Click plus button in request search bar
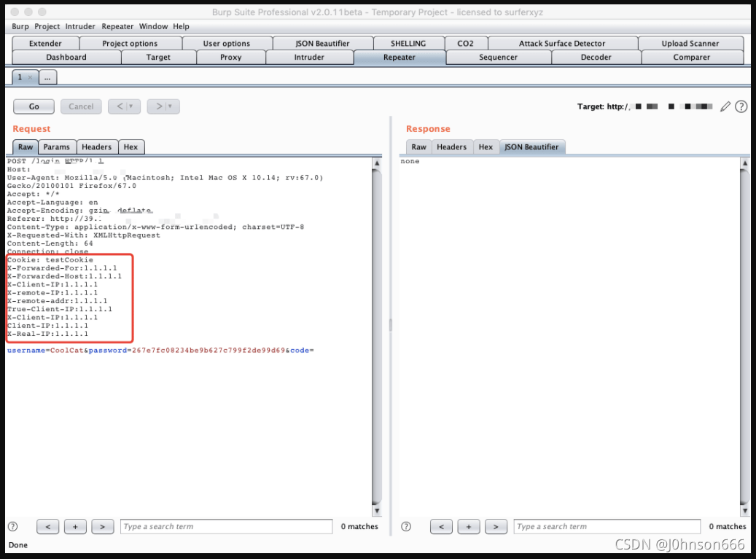This screenshot has width=756, height=559. [x=75, y=526]
